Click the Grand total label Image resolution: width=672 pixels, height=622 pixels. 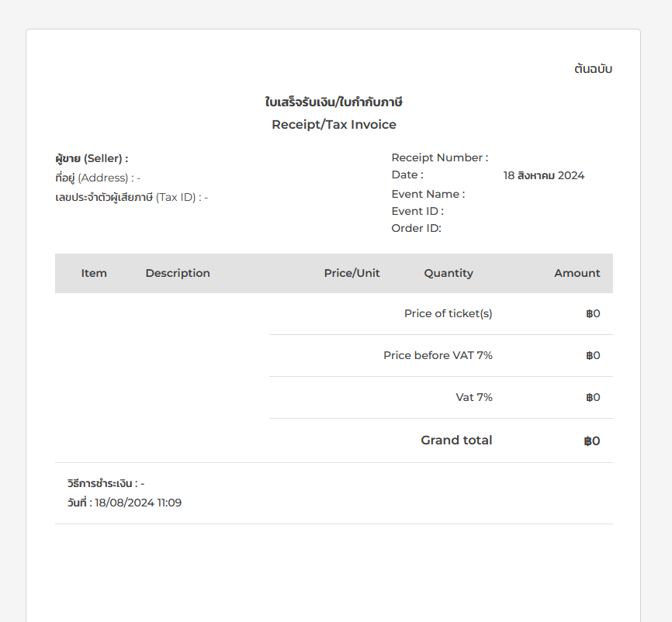(456, 441)
